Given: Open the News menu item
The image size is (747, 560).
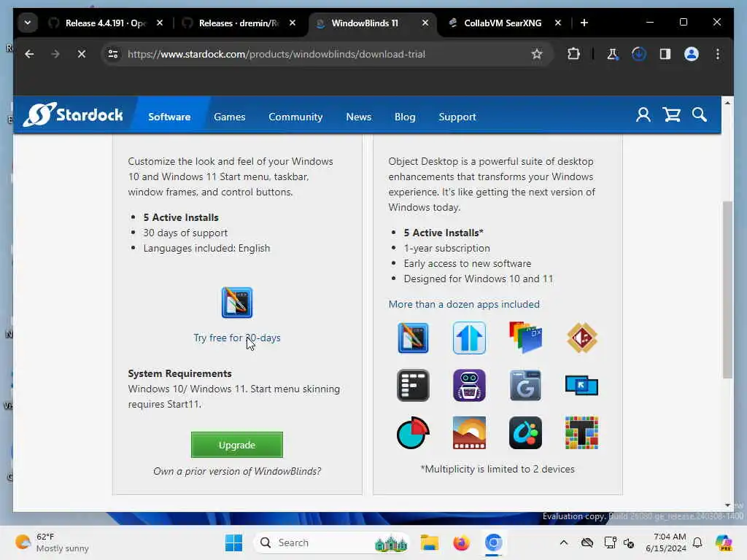Looking at the screenshot, I should (x=359, y=117).
